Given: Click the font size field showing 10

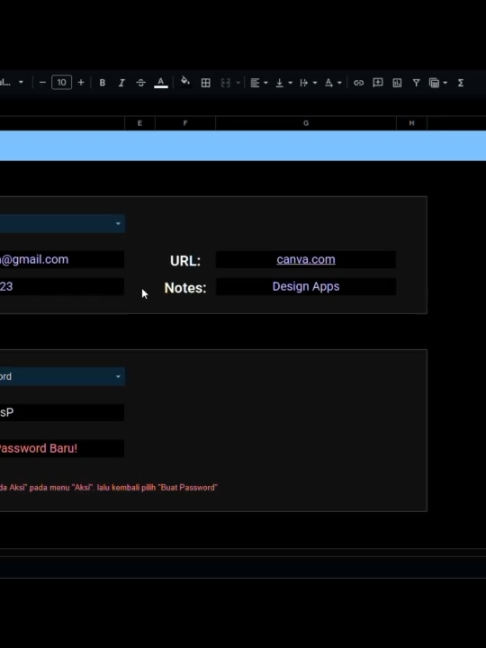Looking at the screenshot, I should (62, 83).
